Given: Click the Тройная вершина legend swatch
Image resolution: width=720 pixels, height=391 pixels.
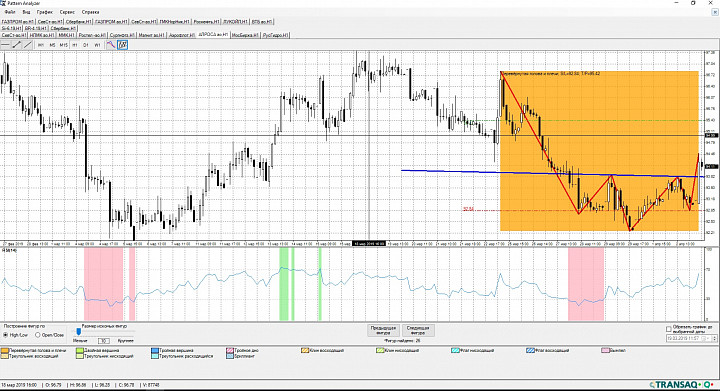Looking at the screenshot, I should 155,351.
